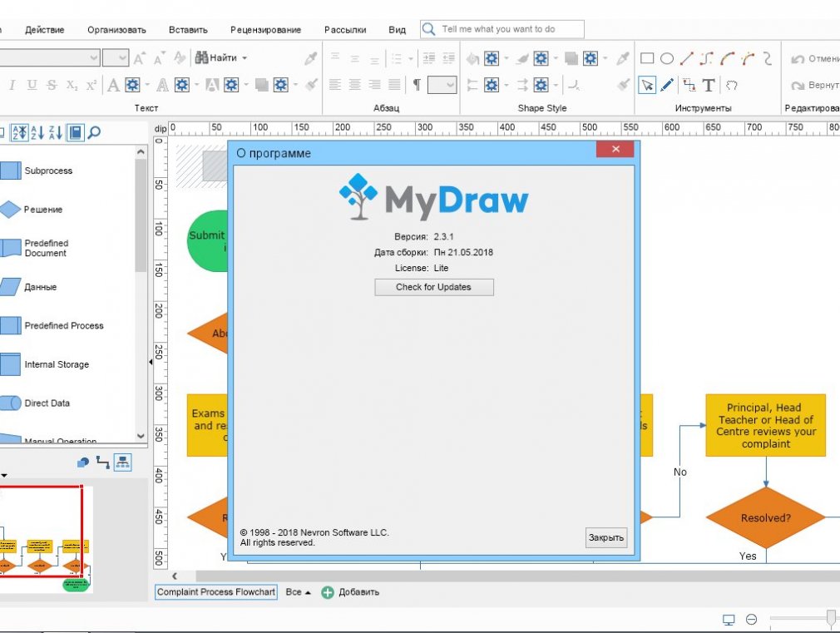This screenshot has height=633, width=840.
Task: Toggle Superscript formatting
Action: coord(91,85)
